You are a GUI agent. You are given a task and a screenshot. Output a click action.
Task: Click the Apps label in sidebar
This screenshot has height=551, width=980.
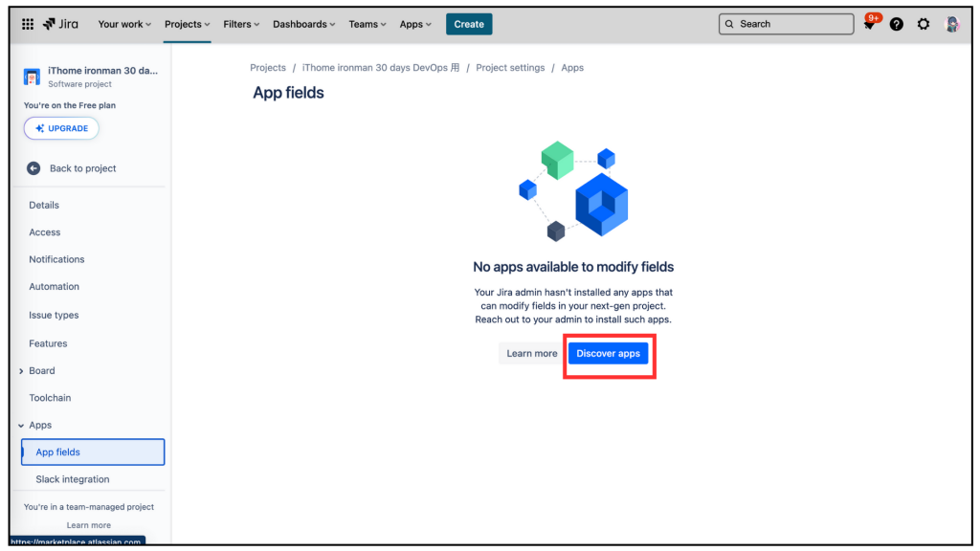40,426
